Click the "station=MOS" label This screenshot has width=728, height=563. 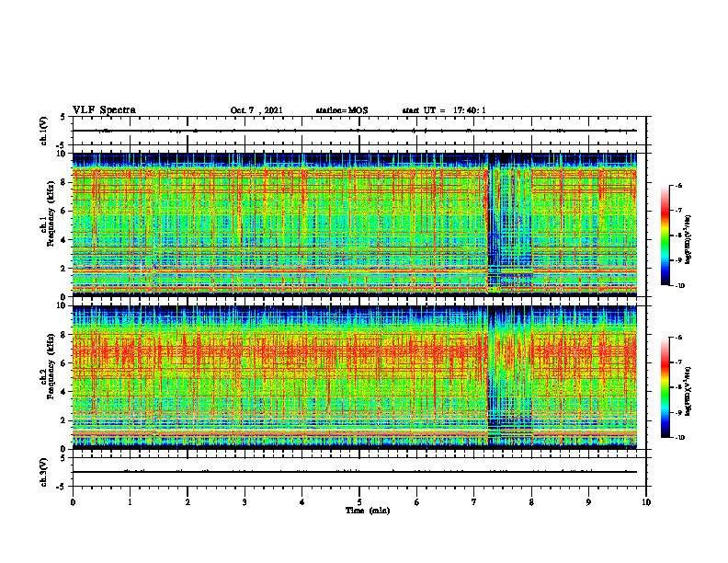pyautogui.click(x=342, y=110)
